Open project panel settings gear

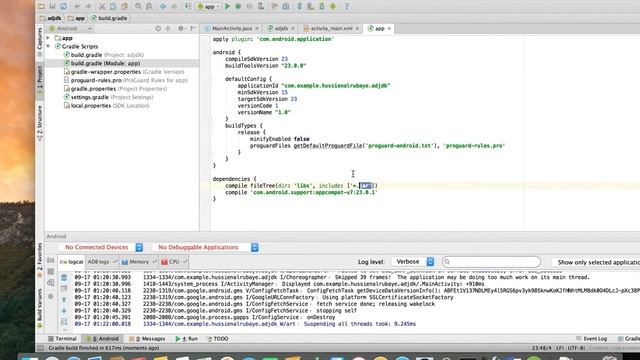click(181, 29)
